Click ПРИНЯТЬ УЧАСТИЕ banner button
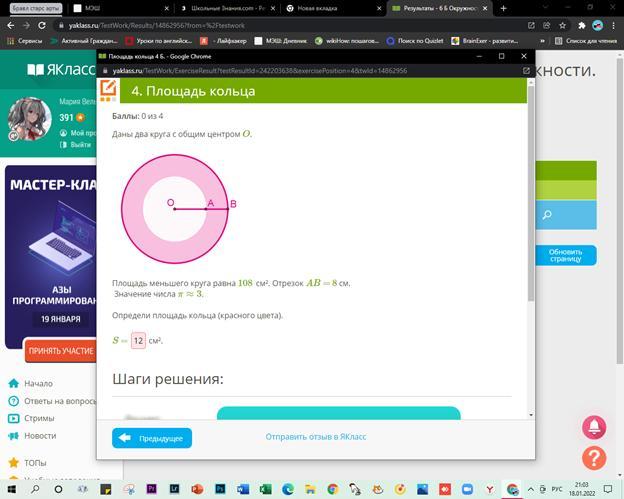The width and height of the screenshot is (624, 499). [60, 351]
